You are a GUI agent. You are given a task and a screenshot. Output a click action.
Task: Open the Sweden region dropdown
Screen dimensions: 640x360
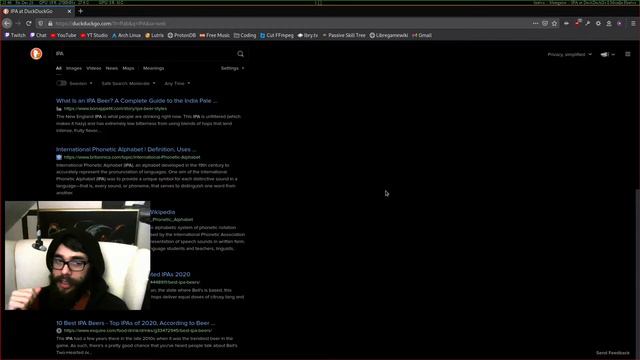pyautogui.click(x=81, y=84)
